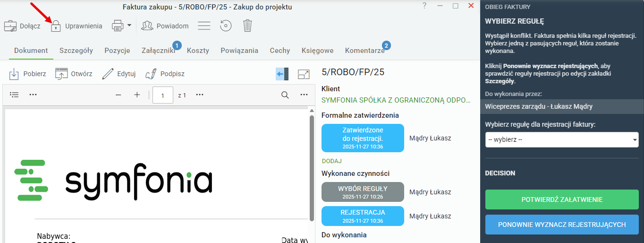
Task: Click the WYBÓR REGUŁY action box
Action: click(363, 192)
